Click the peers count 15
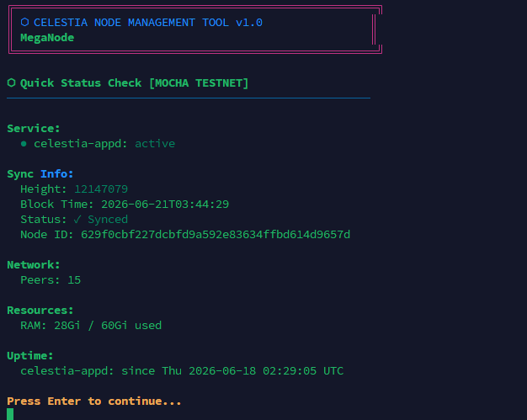Image resolution: width=527 pixels, height=420 pixels. (x=74, y=280)
